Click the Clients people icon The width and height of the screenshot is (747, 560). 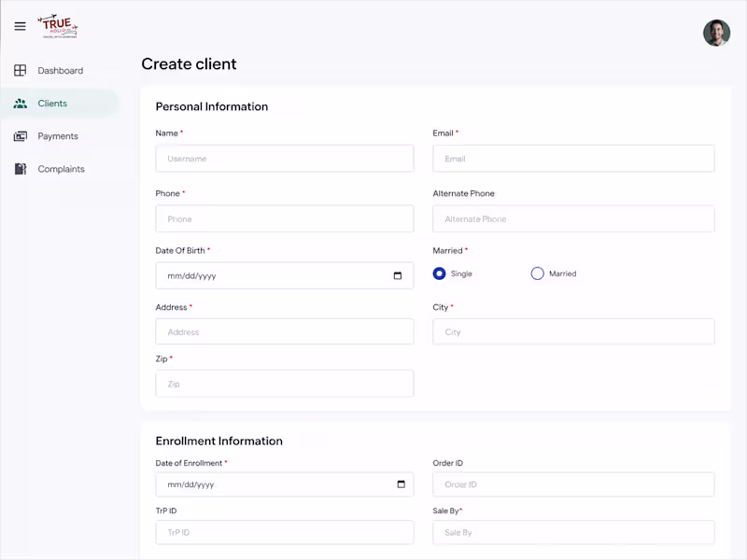20,104
